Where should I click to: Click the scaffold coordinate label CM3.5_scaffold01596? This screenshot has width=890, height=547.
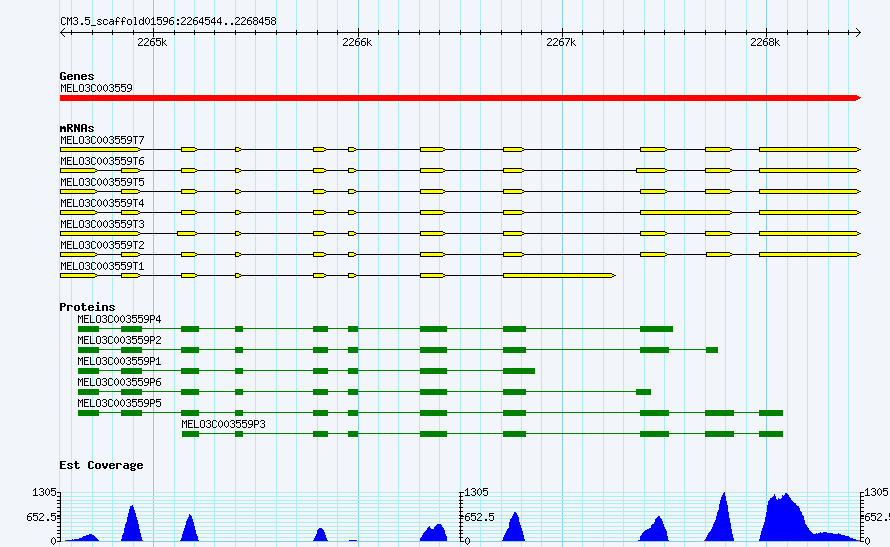coord(169,22)
